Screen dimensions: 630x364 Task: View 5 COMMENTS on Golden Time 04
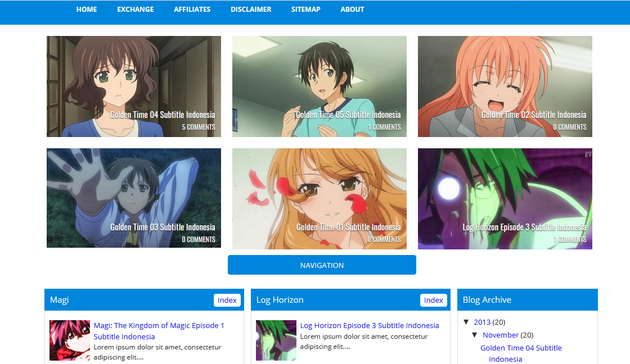click(x=199, y=127)
